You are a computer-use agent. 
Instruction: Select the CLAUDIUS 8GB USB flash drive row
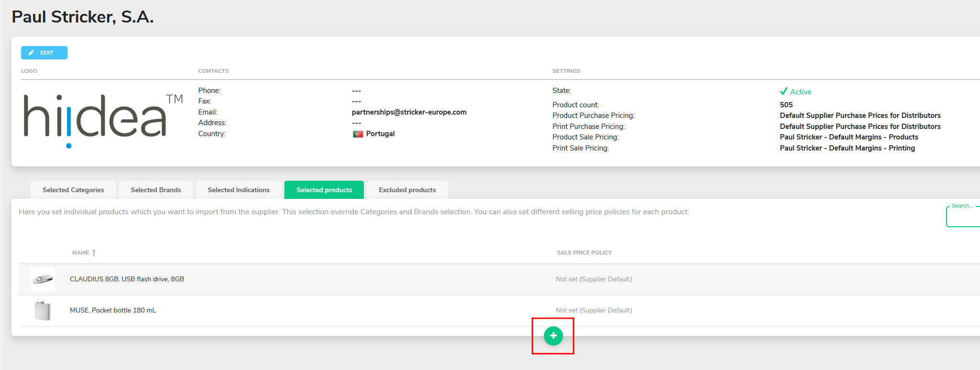coord(499,279)
